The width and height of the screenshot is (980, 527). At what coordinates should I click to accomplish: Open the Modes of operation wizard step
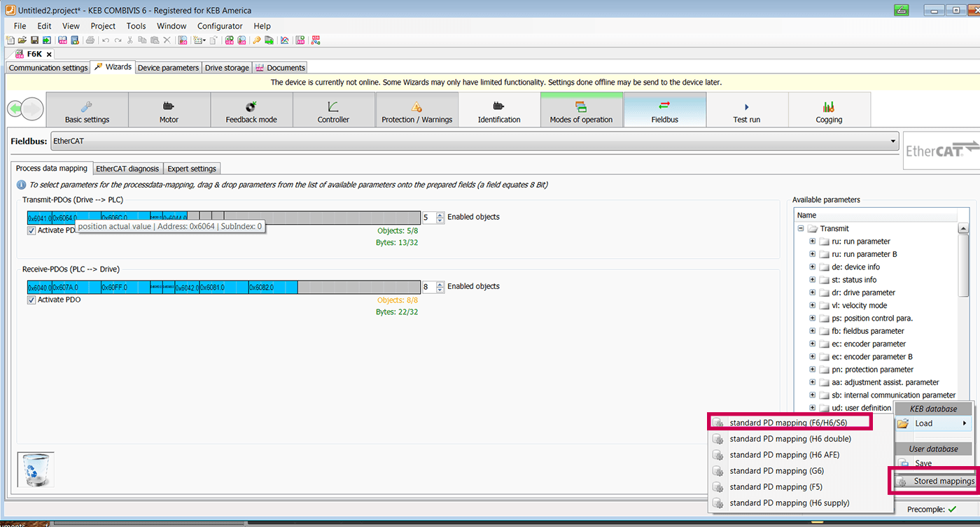[581, 110]
